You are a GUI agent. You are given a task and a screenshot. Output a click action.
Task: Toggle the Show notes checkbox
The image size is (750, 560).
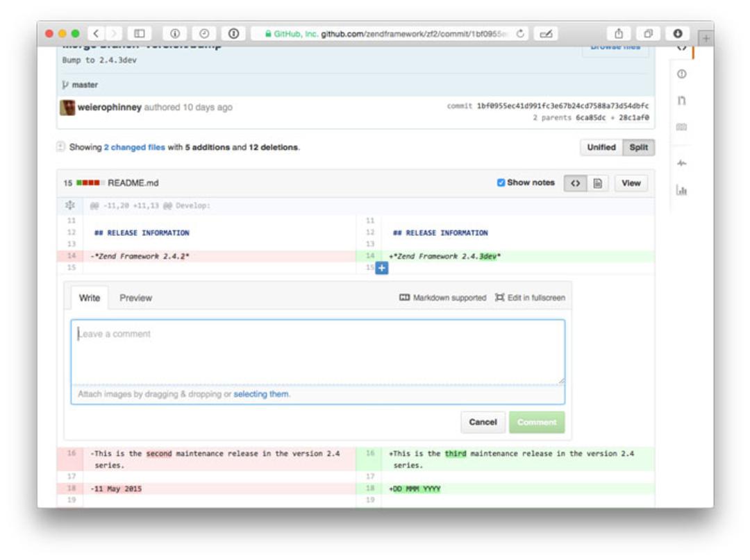(501, 183)
